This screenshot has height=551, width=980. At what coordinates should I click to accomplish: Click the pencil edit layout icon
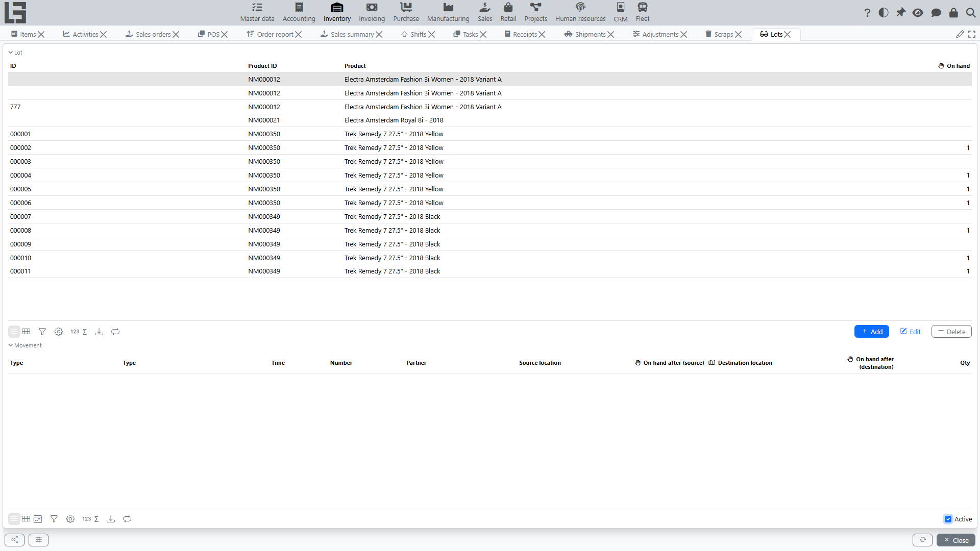click(960, 34)
